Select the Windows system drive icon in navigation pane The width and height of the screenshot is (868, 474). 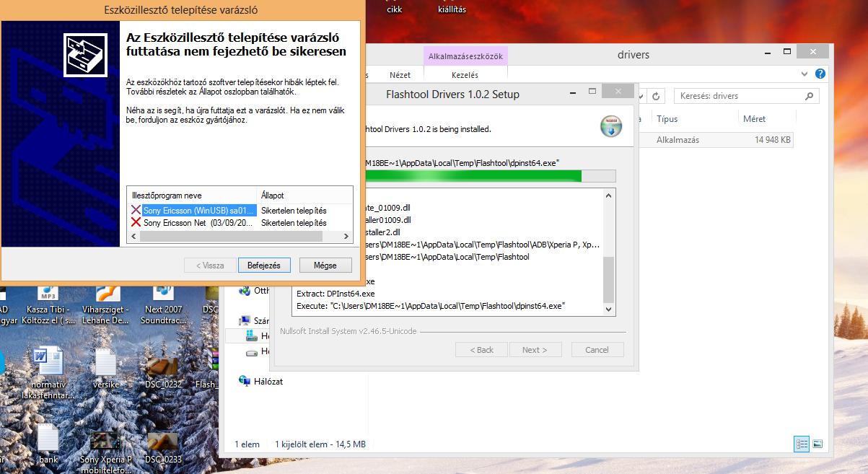coord(252,336)
